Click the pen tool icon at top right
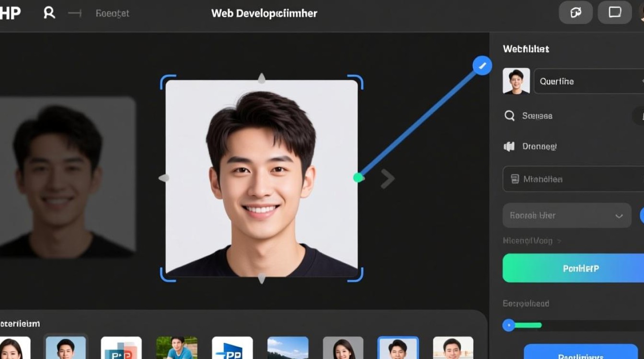Viewport: 644px width, 359px height. 575,12
